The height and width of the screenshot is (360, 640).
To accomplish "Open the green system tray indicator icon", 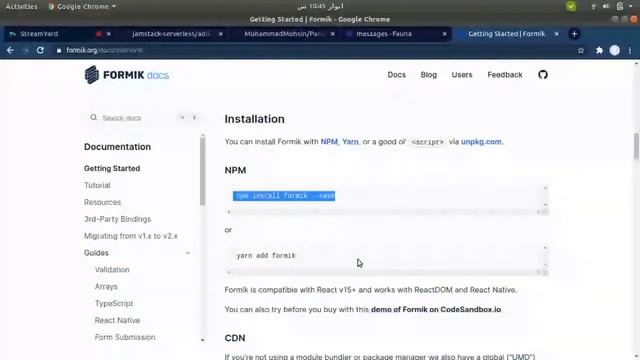I will (x=571, y=6).
